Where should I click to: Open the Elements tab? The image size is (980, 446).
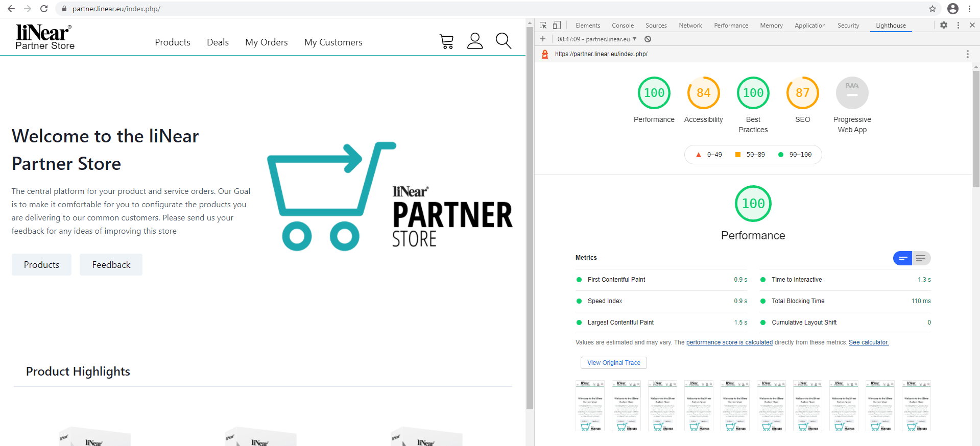tap(588, 26)
